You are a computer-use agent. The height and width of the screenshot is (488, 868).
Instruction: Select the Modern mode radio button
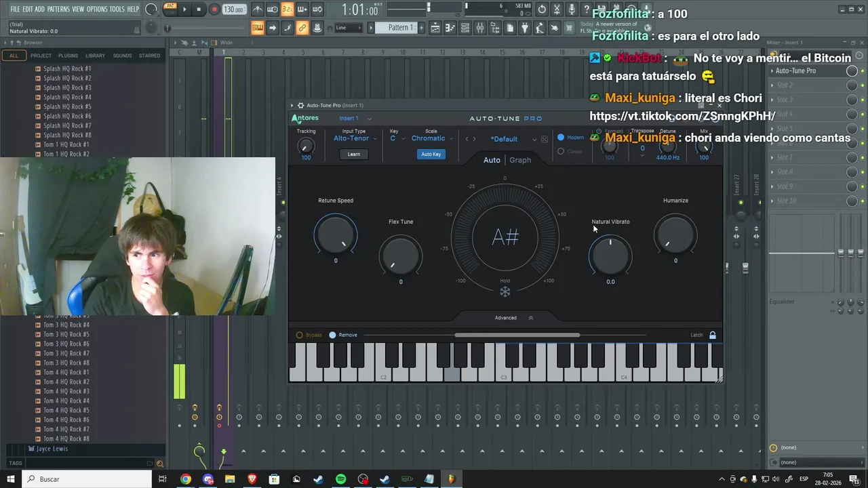561,138
